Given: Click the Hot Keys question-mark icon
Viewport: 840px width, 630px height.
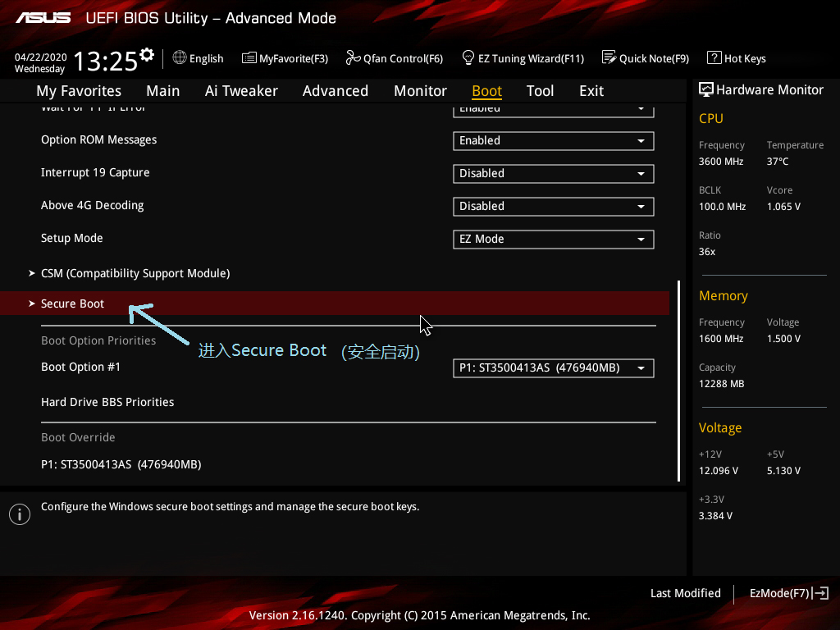Looking at the screenshot, I should point(714,58).
